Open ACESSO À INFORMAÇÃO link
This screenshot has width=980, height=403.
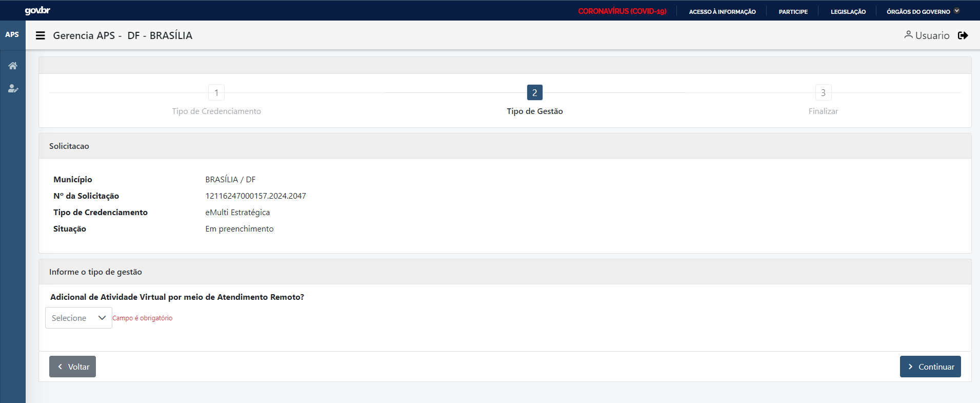pos(722,12)
